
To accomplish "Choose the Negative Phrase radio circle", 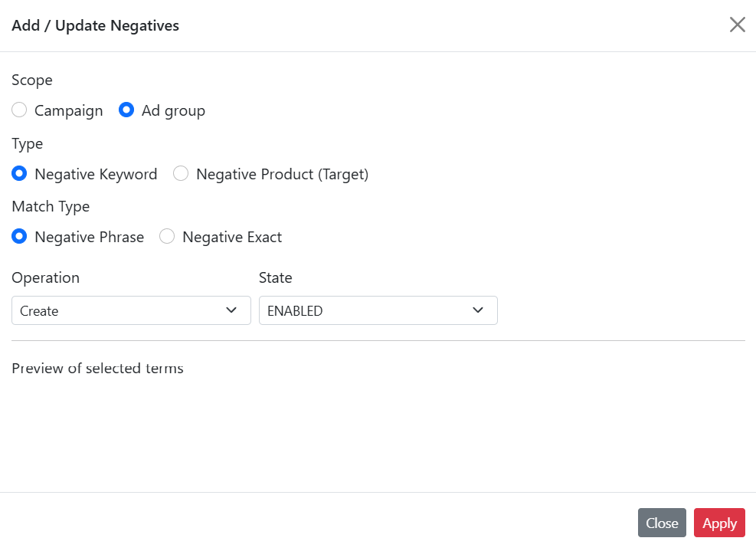I will pyautogui.click(x=20, y=237).
